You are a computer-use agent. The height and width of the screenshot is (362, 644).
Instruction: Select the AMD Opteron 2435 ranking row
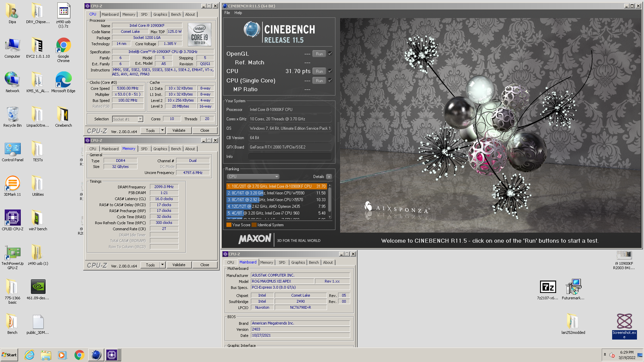click(x=277, y=206)
